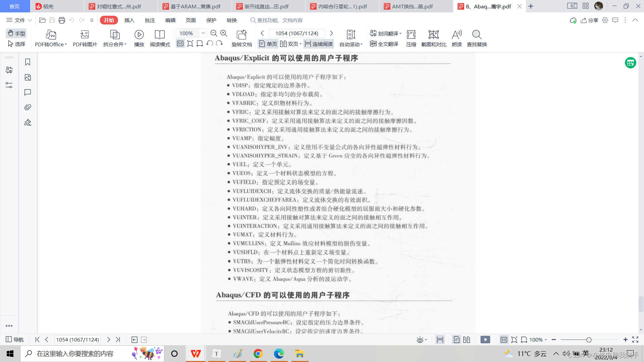Open status bar zoom 100% dropdown
Viewport: 644px width, 362px height.
coord(538,340)
